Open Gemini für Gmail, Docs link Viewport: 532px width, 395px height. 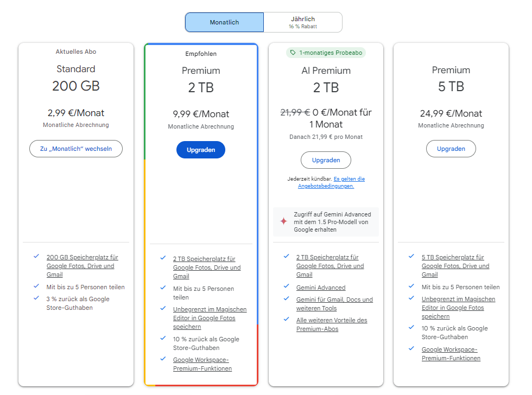[334, 304]
